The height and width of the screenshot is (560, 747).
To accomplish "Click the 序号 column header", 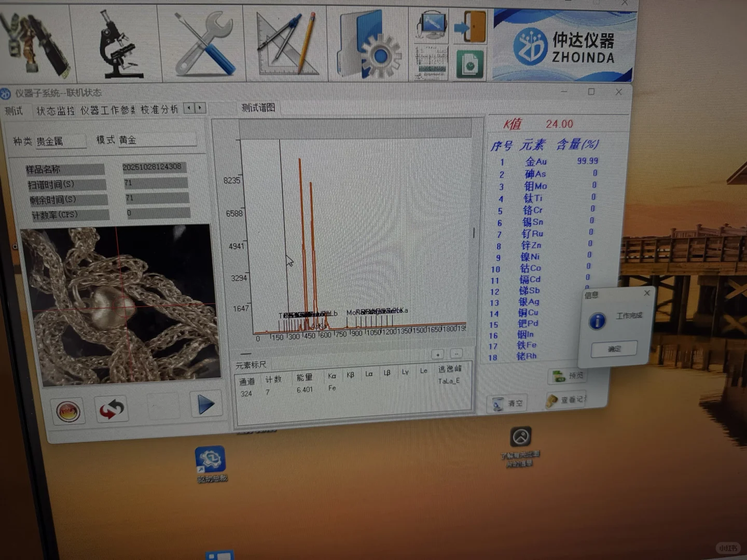I will coord(501,146).
